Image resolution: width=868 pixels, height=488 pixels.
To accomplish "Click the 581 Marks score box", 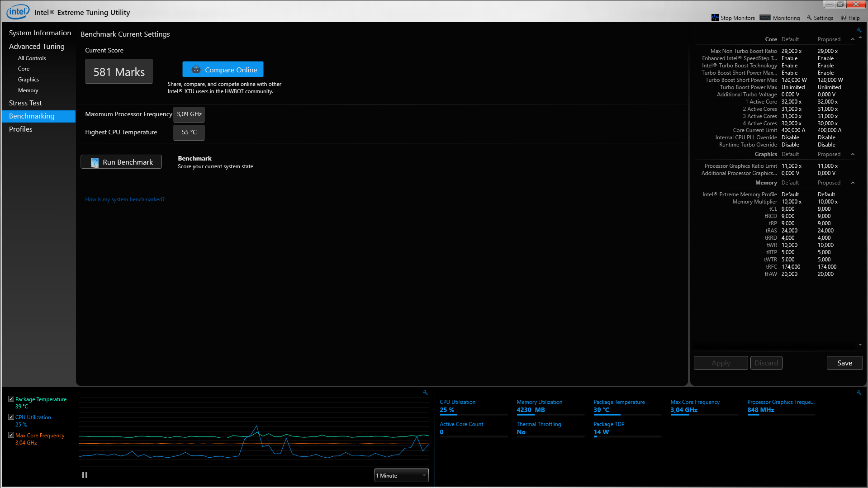I will coord(119,71).
